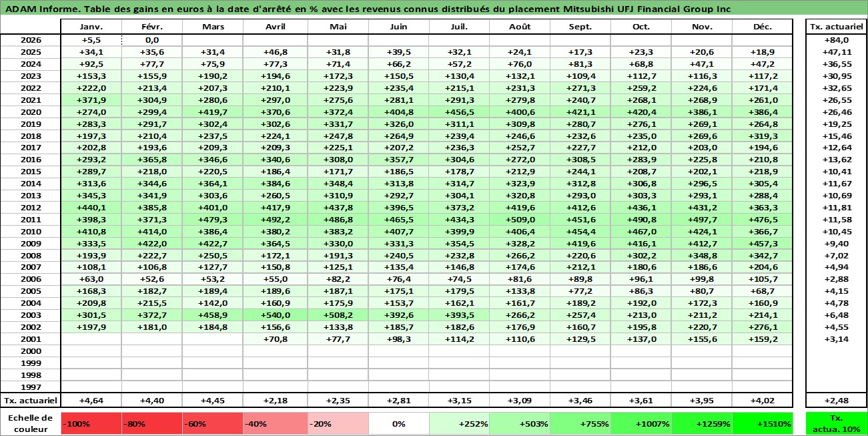Select the -60% color scale swatch
This screenshot has height=436, width=868.
tap(212, 423)
